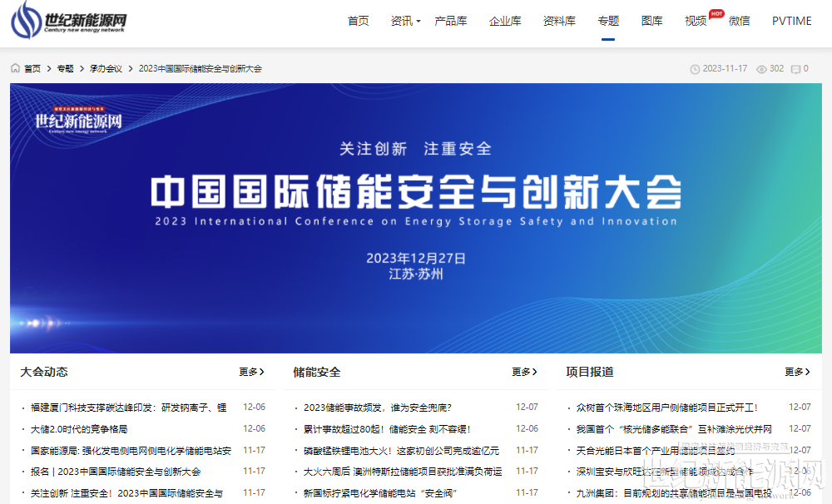
Task: Click the 世纪新能源网 logo inside the banner
Action: point(78,121)
